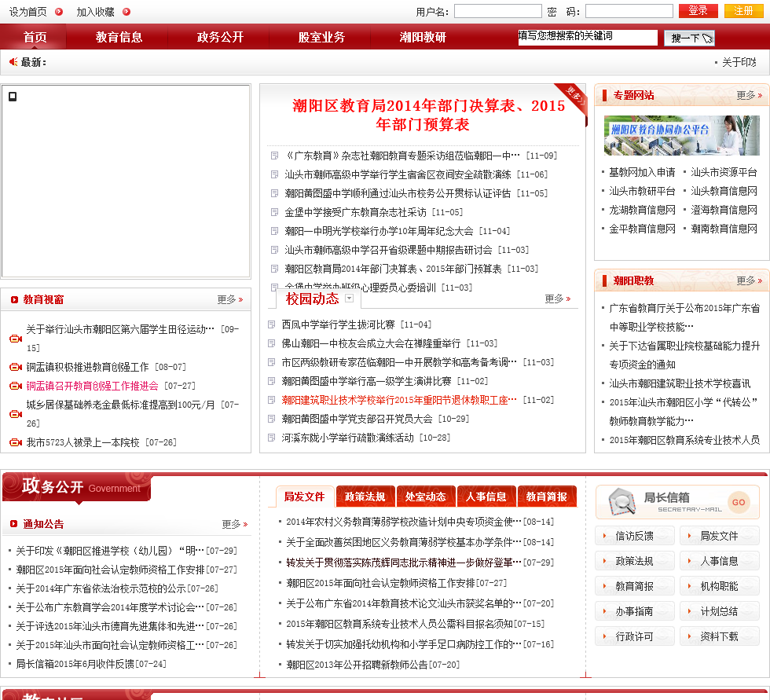Open the 潮阳教研 navigation menu
The image size is (770, 700).
[x=423, y=37]
